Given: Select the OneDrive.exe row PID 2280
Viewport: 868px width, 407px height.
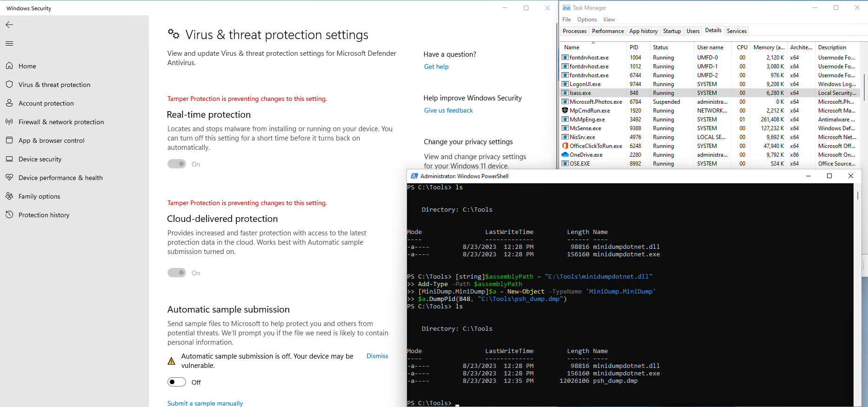Looking at the screenshot, I should click(710, 155).
